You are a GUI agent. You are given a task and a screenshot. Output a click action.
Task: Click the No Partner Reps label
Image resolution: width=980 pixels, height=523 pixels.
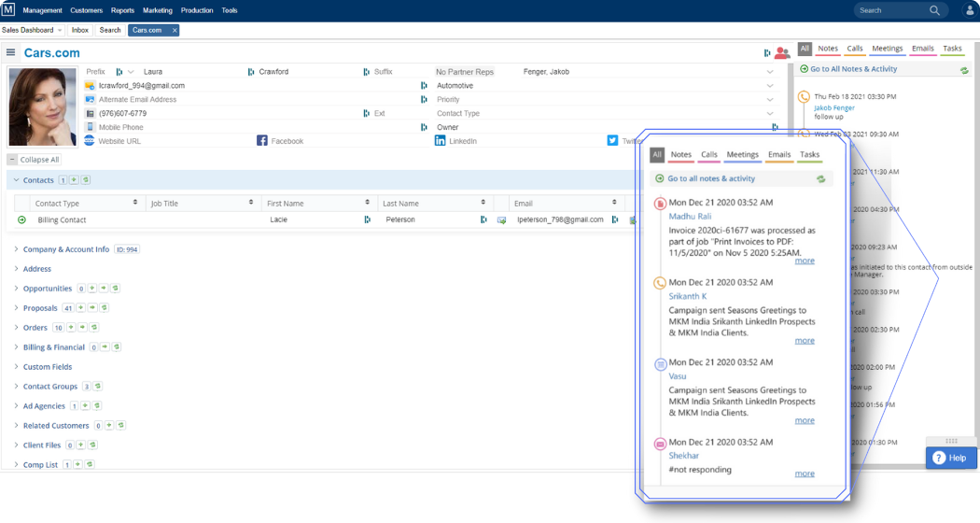pyautogui.click(x=465, y=72)
